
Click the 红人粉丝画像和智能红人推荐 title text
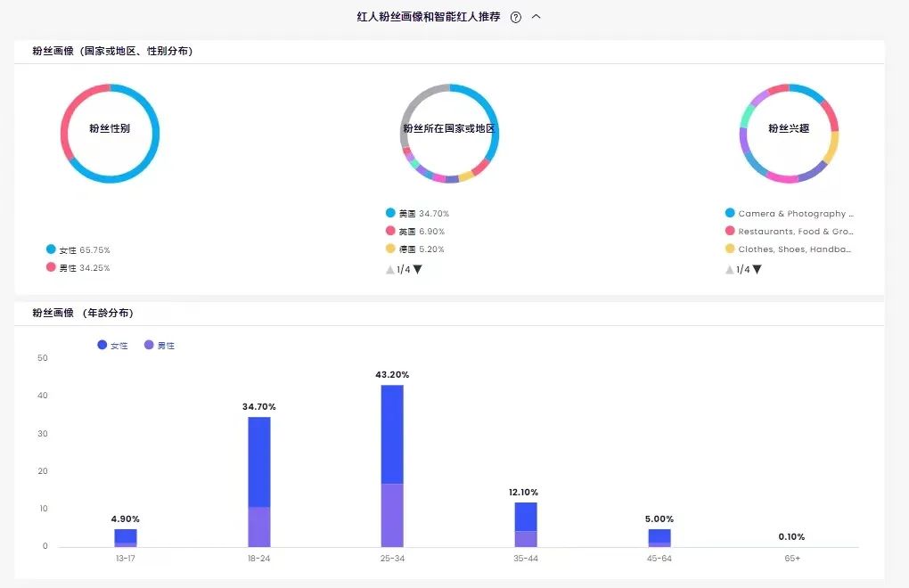point(429,17)
